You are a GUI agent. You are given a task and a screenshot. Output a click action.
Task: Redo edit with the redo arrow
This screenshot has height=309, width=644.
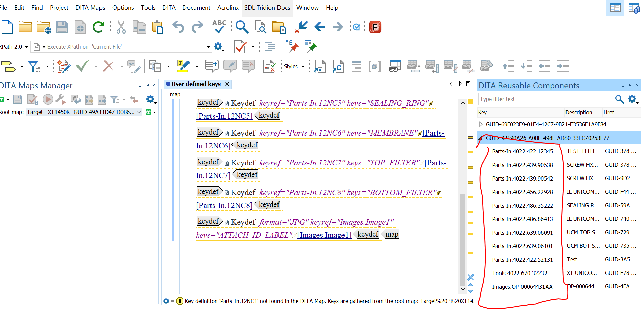pos(197,27)
